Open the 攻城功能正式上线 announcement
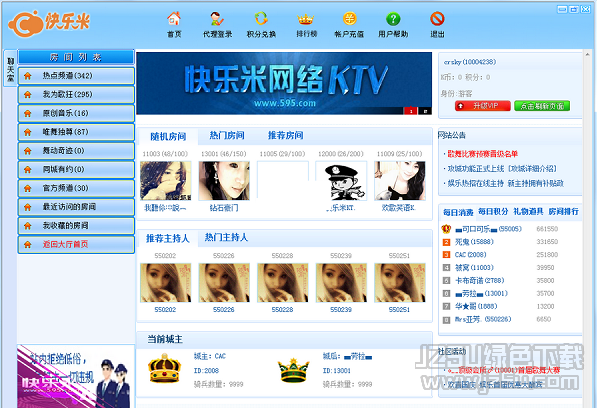The image size is (597, 408). [502, 169]
